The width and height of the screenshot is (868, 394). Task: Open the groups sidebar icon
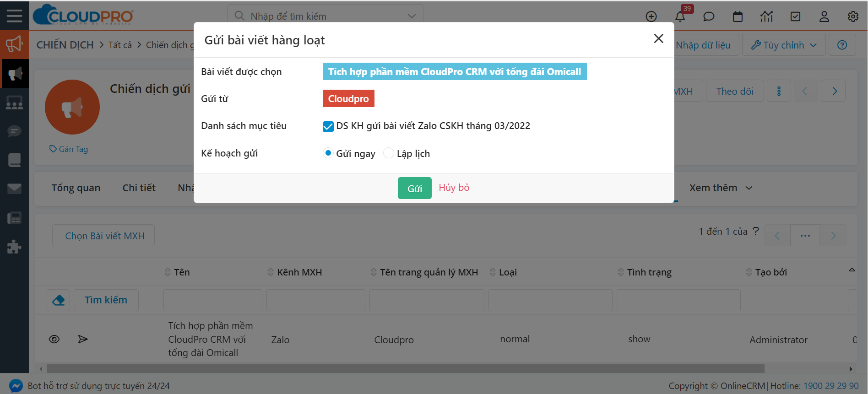(x=14, y=103)
